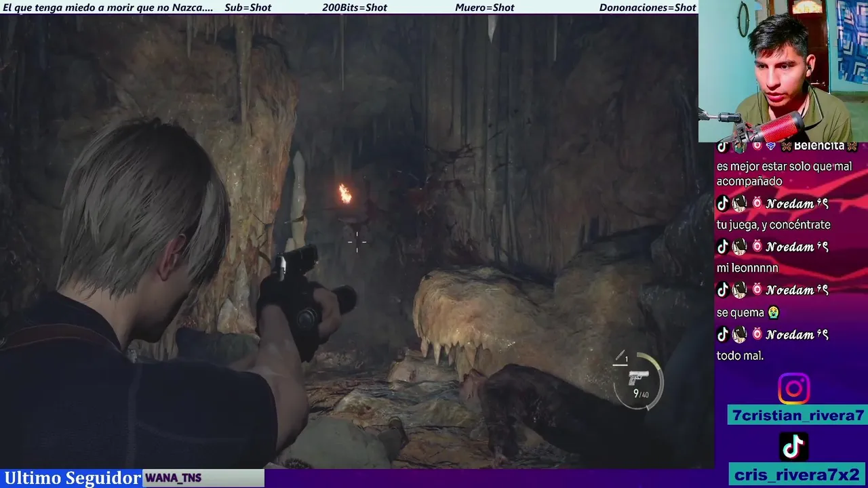Image resolution: width=868 pixels, height=488 pixels.
Task: Click the 'Muero=Shot' banner text
Action: tap(485, 7)
